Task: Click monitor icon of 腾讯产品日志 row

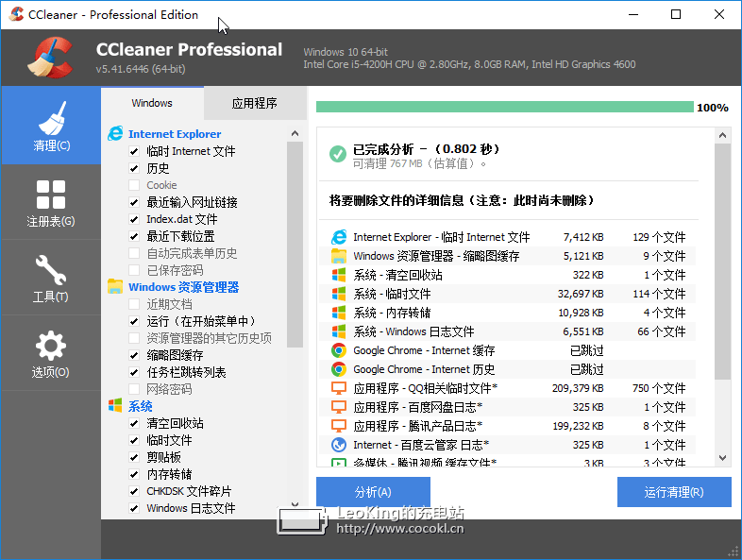Action: point(339,427)
